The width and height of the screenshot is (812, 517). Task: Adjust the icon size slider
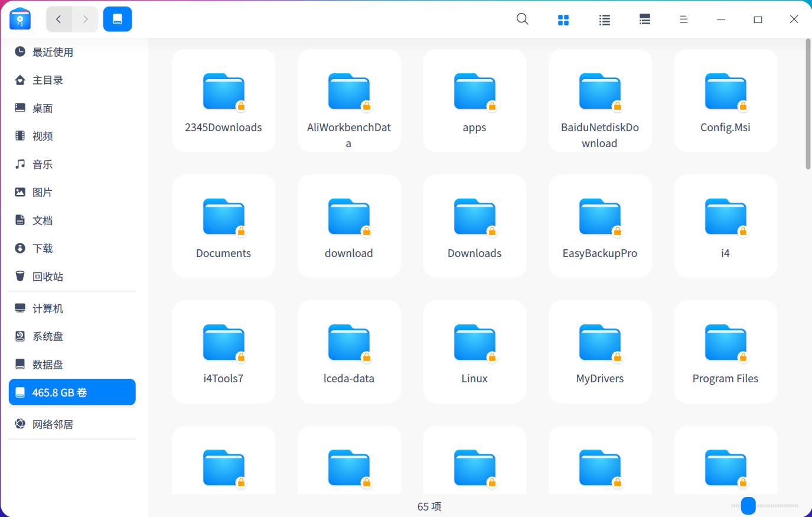[x=748, y=506]
